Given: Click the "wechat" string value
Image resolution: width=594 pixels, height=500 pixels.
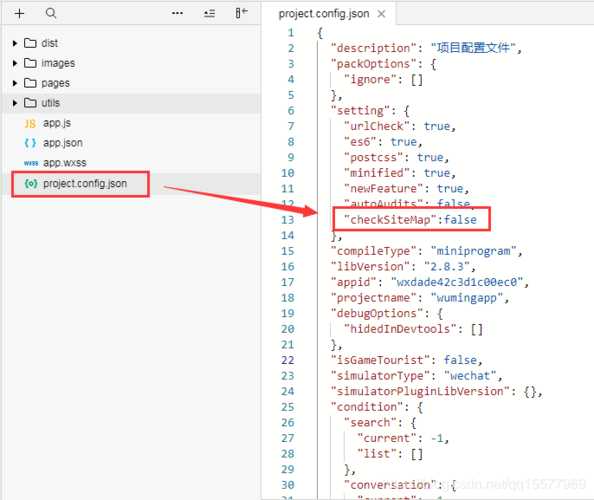Looking at the screenshot, I should (470, 376).
